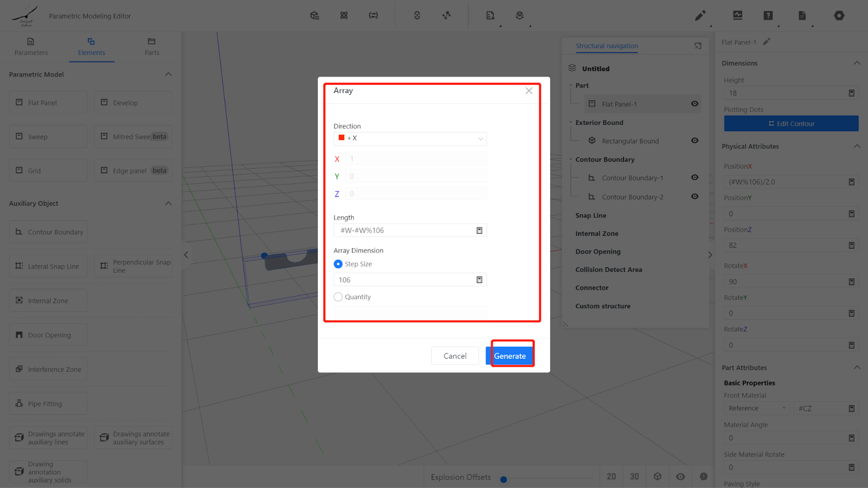Screen dimensions: 868x488
Task: Hide Flat Panel-1 using eye icon
Action: point(694,104)
